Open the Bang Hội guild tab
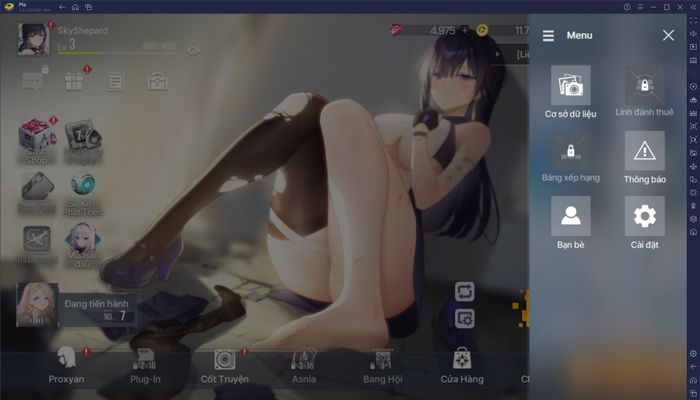 (x=383, y=367)
